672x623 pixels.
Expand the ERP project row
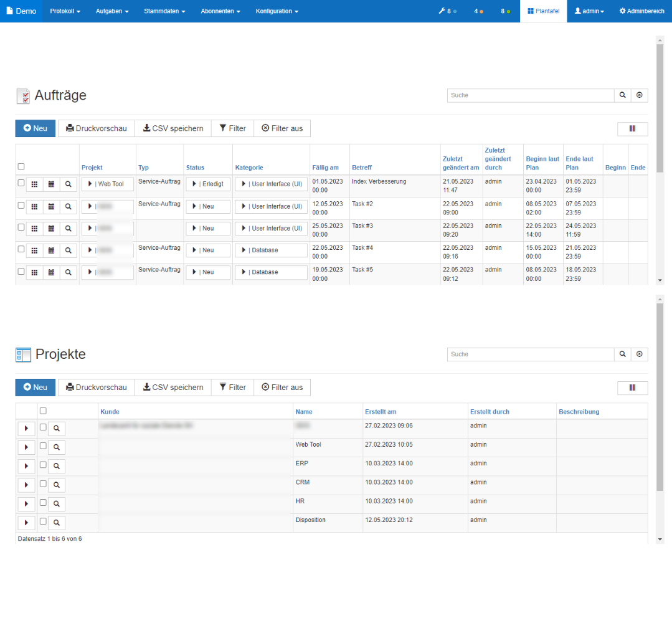(x=27, y=466)
